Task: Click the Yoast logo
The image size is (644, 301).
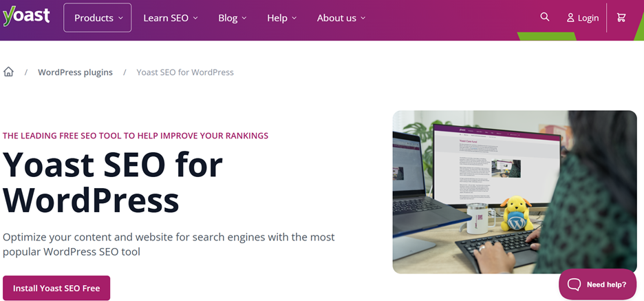Action: [x=26, y=16]
